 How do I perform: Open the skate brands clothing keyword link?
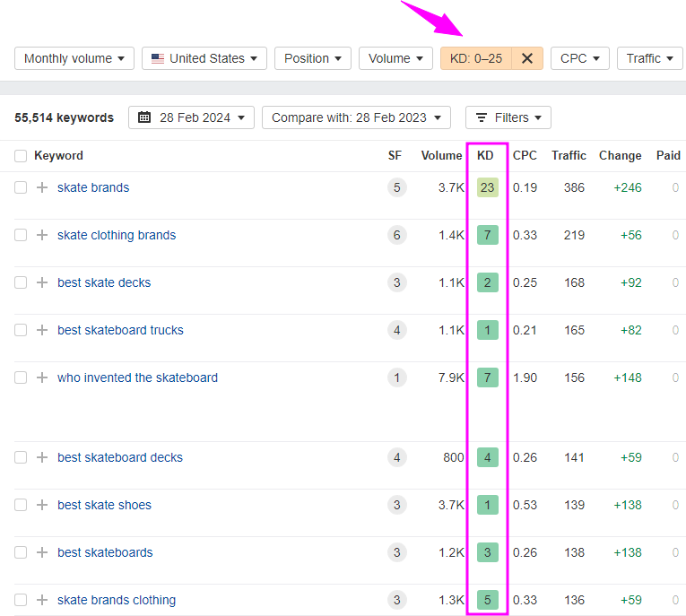click(x=117, y=600)
